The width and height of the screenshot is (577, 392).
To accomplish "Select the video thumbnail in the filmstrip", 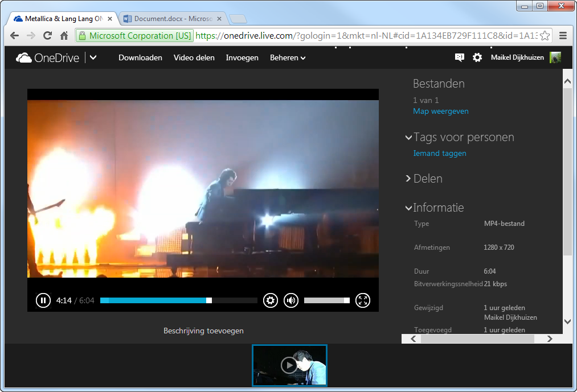I will [289, 365].
